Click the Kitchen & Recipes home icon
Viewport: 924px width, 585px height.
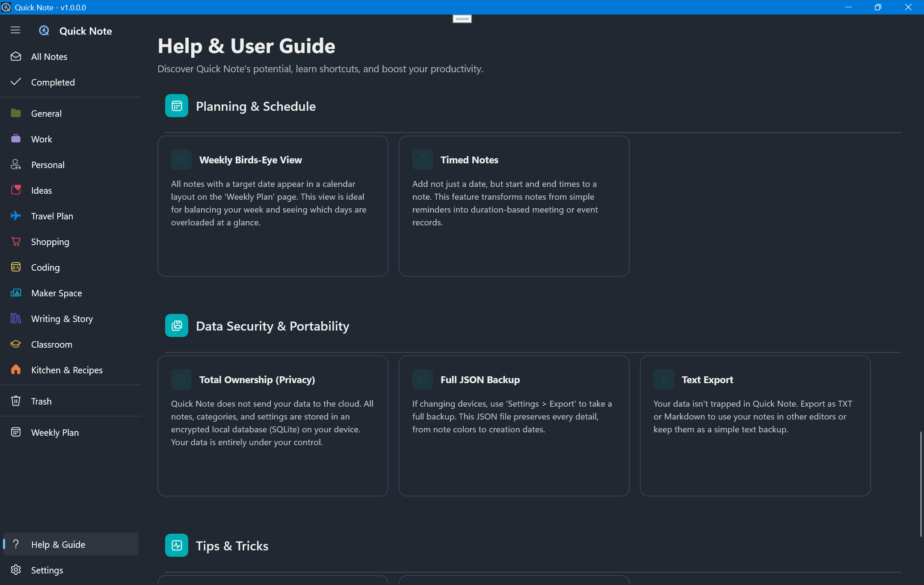[x=16, y=369]
